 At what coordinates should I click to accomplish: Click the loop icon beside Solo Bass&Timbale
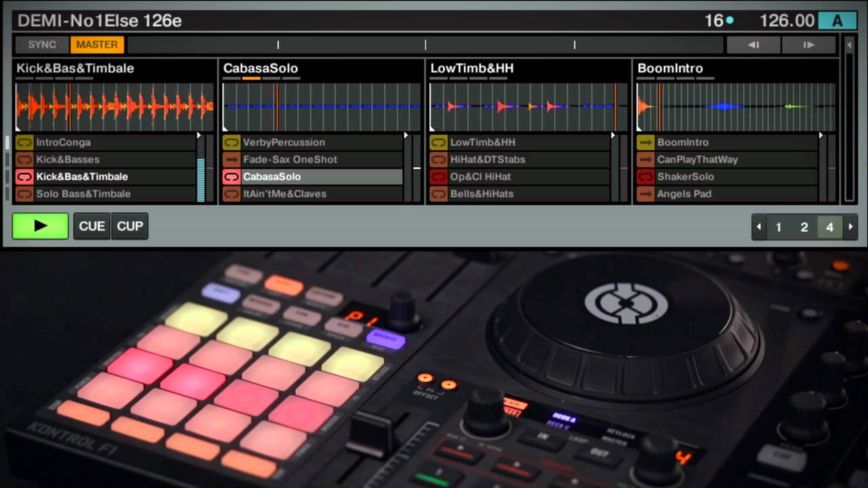coord(24,194)
